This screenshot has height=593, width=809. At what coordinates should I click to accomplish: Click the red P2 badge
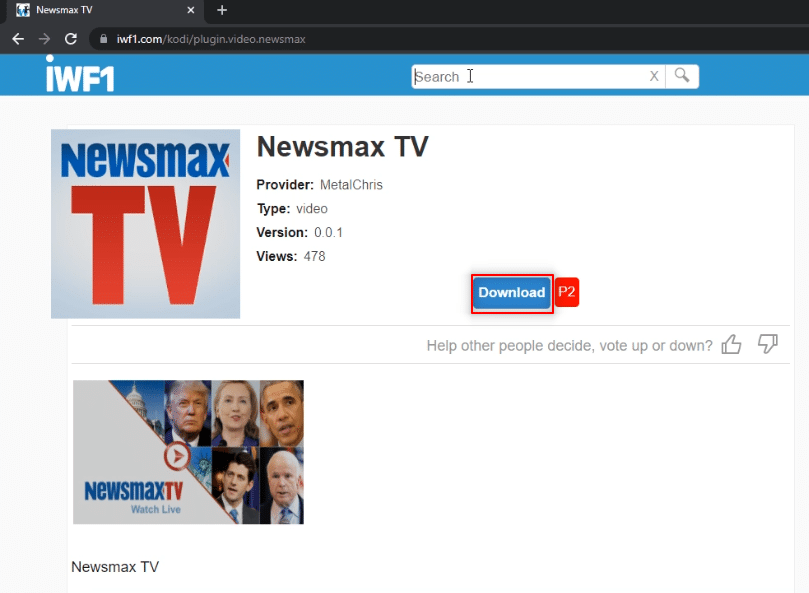click(567, 292)
